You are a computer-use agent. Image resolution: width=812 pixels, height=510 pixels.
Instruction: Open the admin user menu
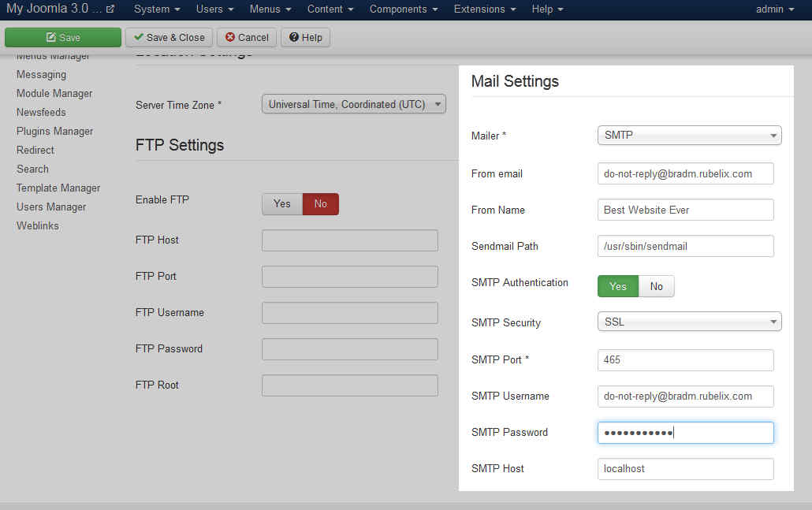pyautogui.click(x=774, y=9)
